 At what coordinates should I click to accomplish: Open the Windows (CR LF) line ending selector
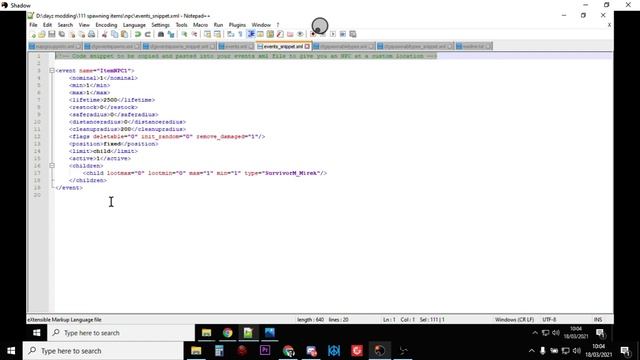[514, 320]
